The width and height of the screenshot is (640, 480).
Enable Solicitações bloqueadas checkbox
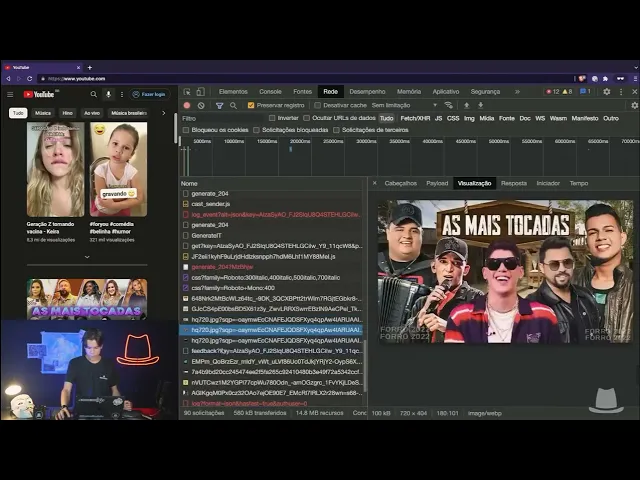tap(256, 130)
